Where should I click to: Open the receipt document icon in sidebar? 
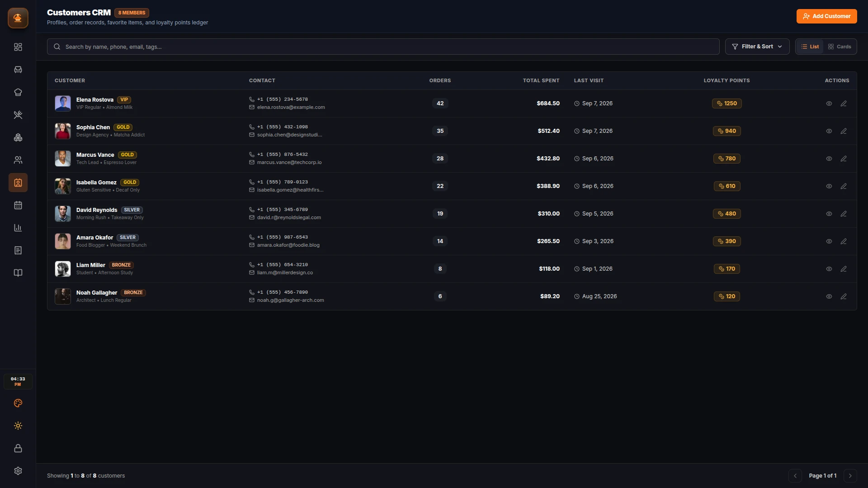[18, 250]
